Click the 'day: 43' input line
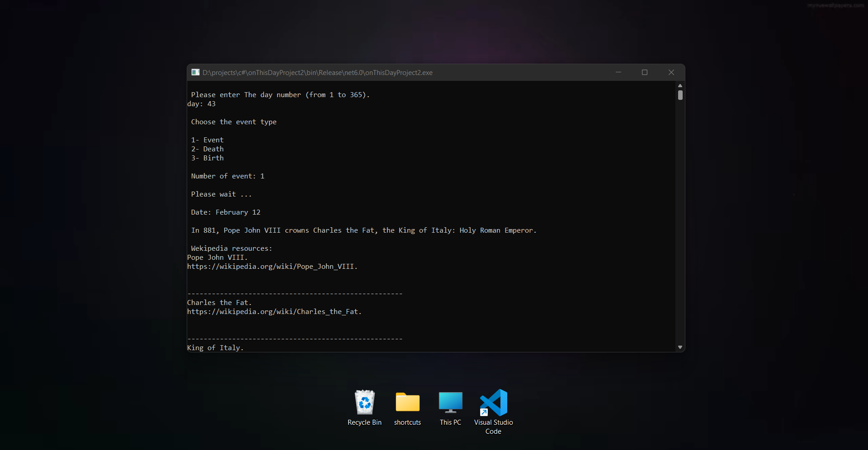 click(x=201, y=104)
